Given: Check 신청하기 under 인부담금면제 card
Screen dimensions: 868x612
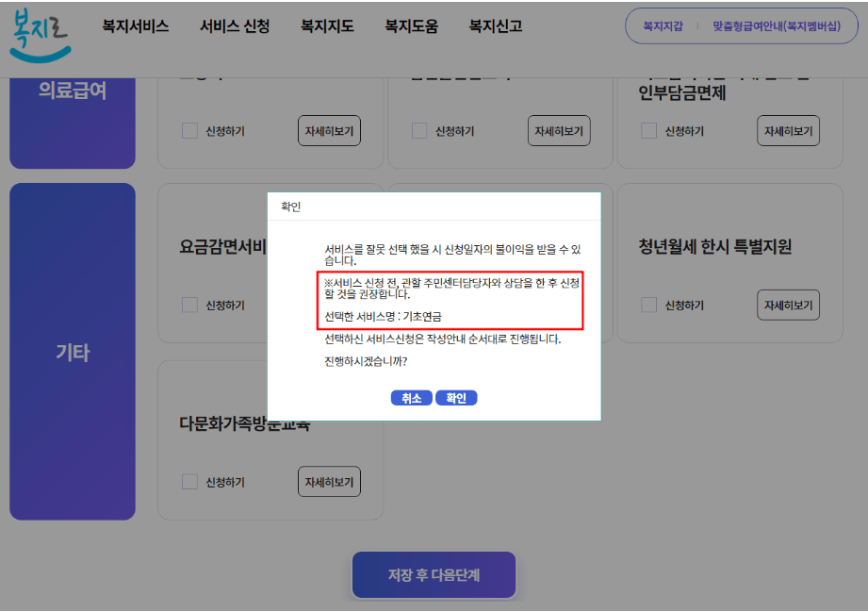Looking at the screenshot, I should pyautogui.click(x=647, y=130).
